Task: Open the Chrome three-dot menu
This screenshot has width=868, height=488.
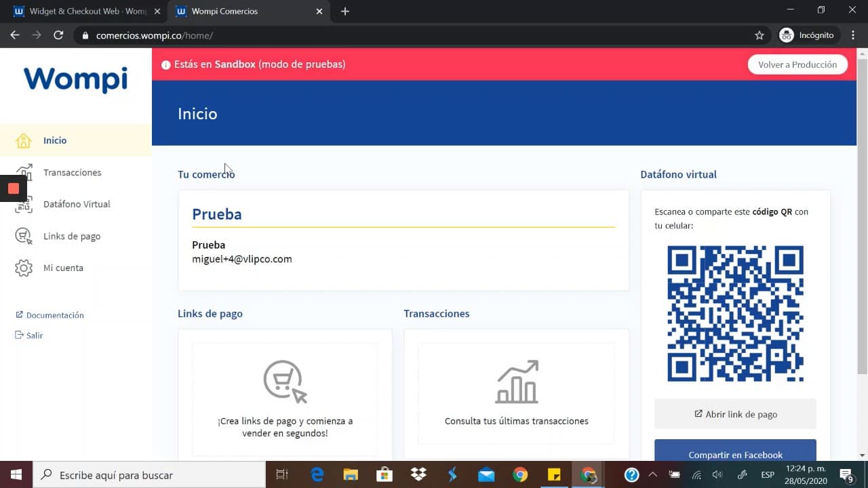Action: pos(853,35)
